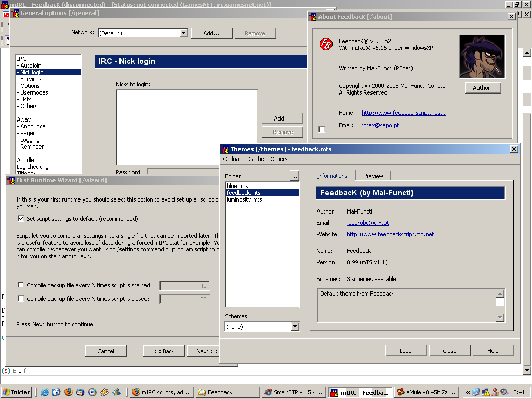Click the Author! button

tap(483, 87)
